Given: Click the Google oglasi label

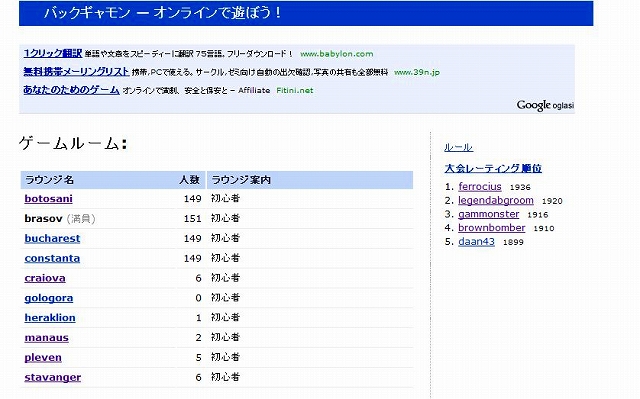Looking at the screenshot, I should point(545,105).
